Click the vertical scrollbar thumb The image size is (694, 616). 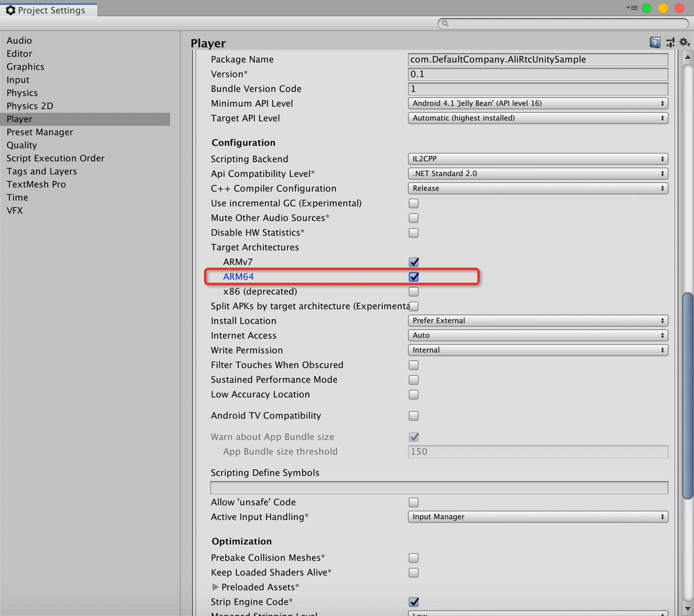point(688,395)
